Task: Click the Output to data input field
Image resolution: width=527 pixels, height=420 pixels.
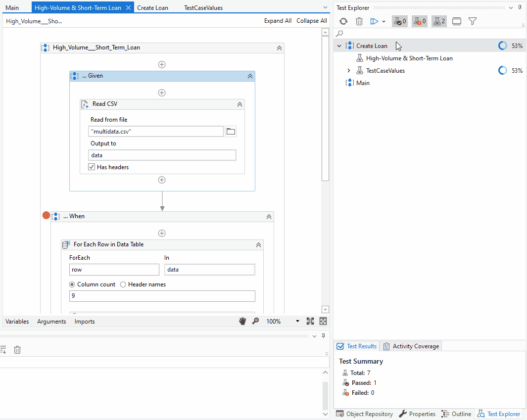Action: tap(162, 155)
